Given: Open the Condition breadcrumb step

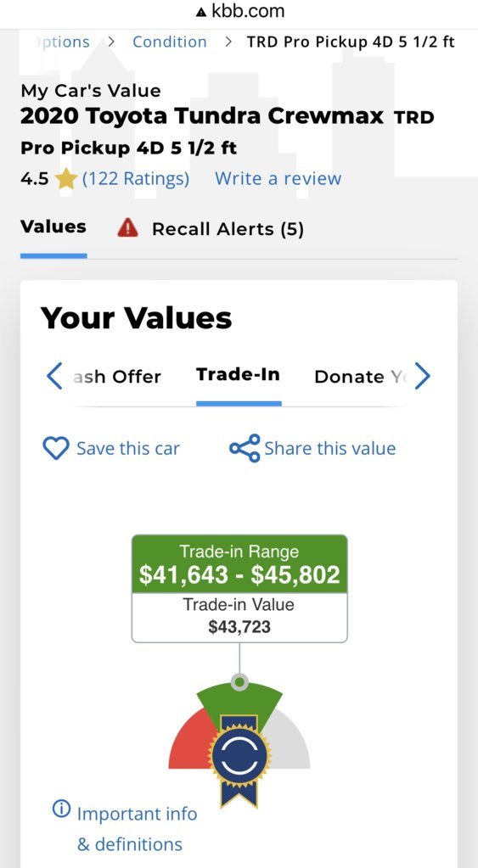Looking at the screenshot, I should (x=170, y=42).
